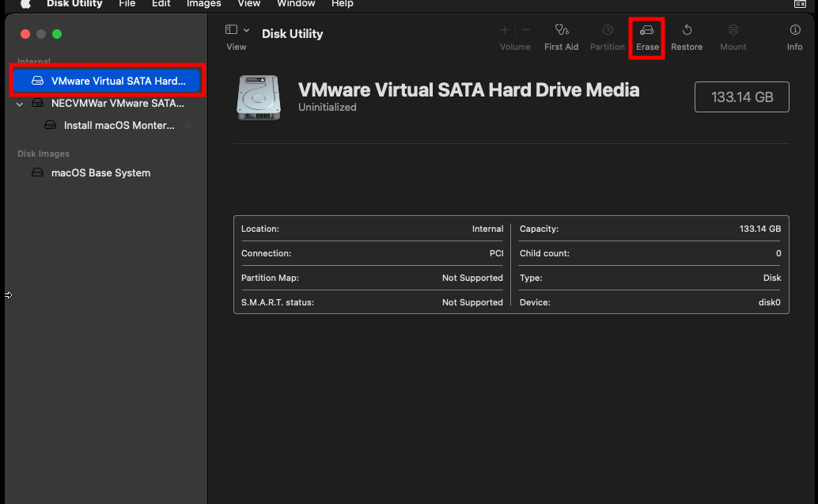This screenshot has width=818, height=504.
Task: Click the VMware Virtual SATA Hard Drive Media title
Action: [468, 89]
